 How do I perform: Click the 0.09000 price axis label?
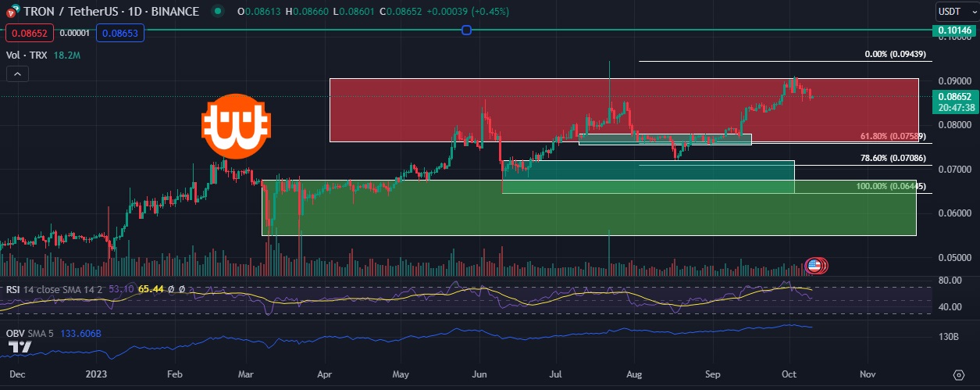point(953,81)
